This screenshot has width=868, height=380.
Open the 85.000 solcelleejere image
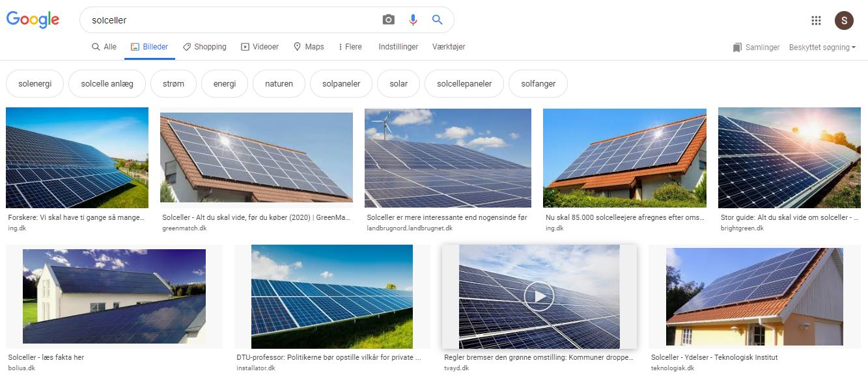coord(624,158)
